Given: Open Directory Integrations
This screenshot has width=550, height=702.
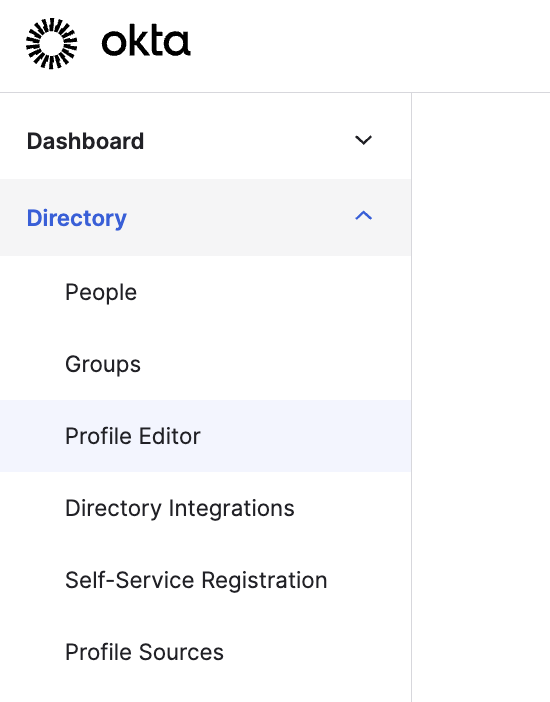Looking at the screenshot, I should click(180, 508).
